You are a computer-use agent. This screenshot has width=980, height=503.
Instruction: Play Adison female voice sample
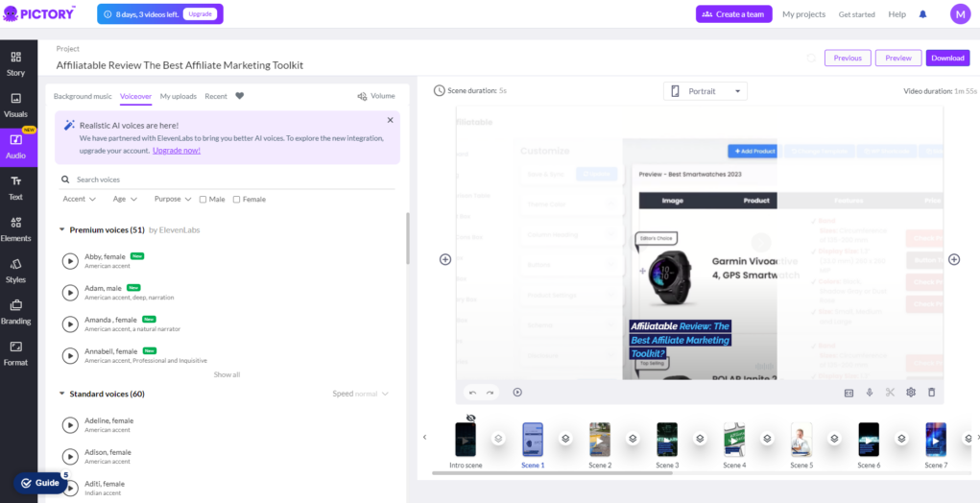[70, 456]
